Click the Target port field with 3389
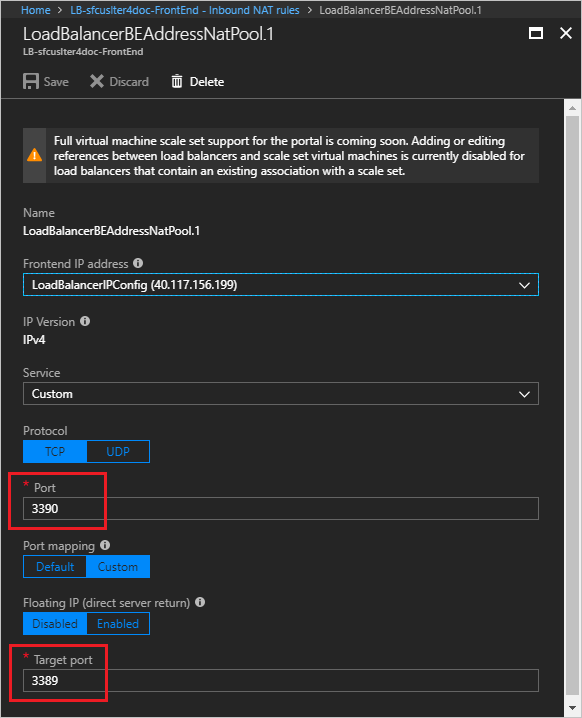Viewport: 582px width, 718px height. (281, 680)
